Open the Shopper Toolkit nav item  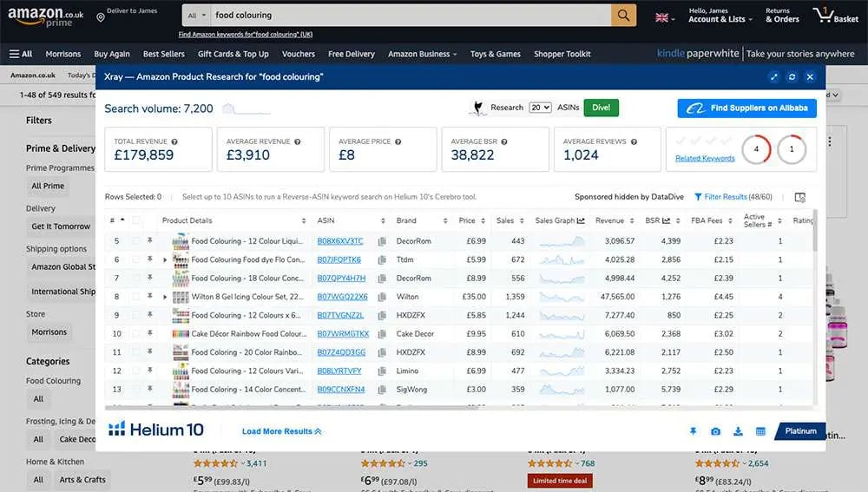[x=562, y=54]
